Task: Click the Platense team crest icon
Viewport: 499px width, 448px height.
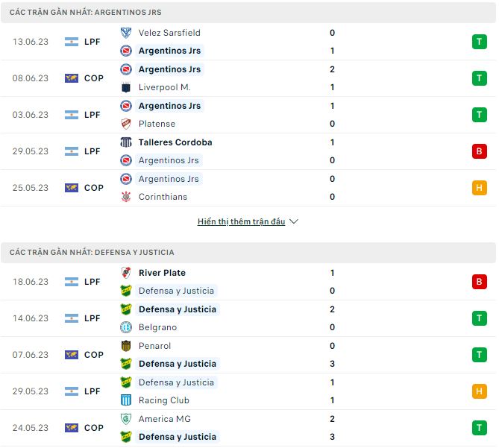Action: (x=126, y=124)
